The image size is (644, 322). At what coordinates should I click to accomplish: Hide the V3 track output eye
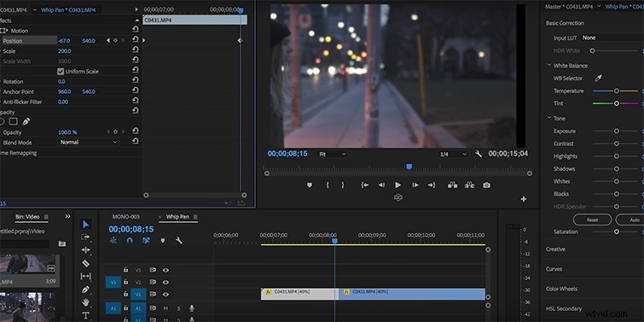pos(165,270)
